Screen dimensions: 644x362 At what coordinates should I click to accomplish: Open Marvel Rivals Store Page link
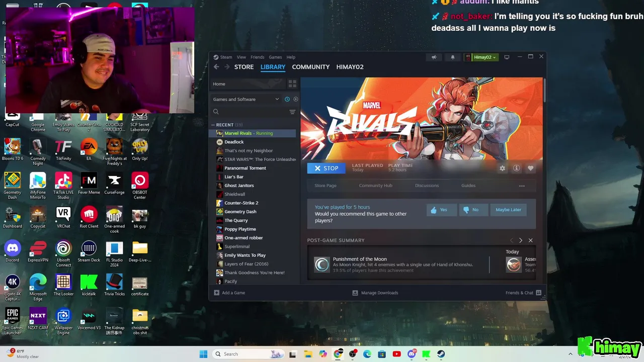coord(326,186)
